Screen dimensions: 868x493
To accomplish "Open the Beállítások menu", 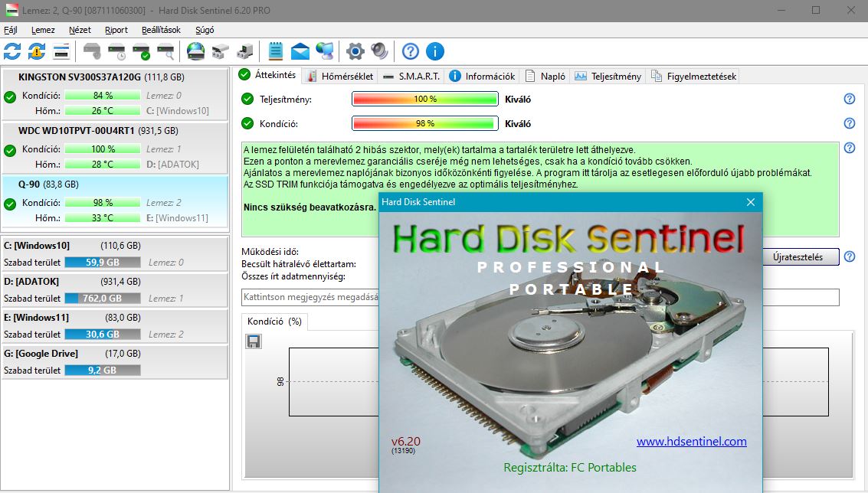I will (161, 30).
